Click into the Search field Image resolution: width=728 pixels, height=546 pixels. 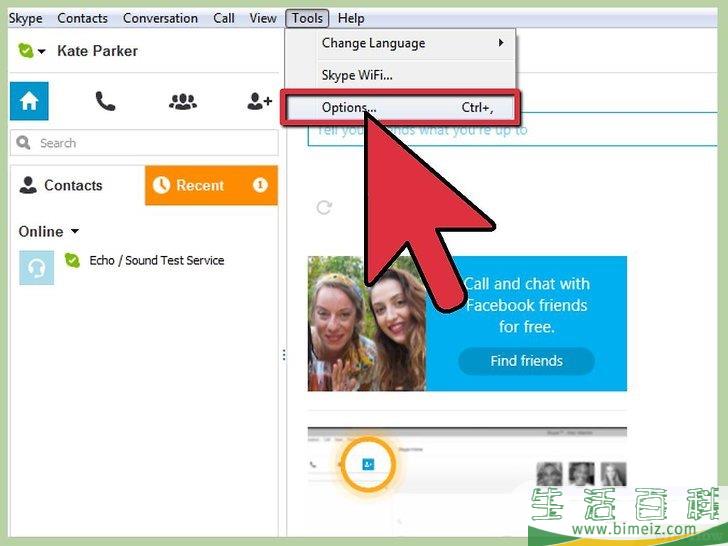144,143
